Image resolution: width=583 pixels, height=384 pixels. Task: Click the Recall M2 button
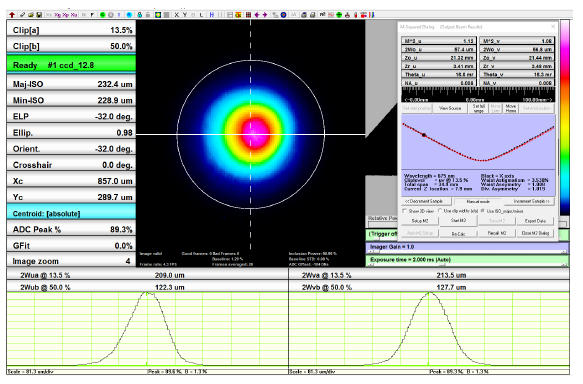[497, 233]
